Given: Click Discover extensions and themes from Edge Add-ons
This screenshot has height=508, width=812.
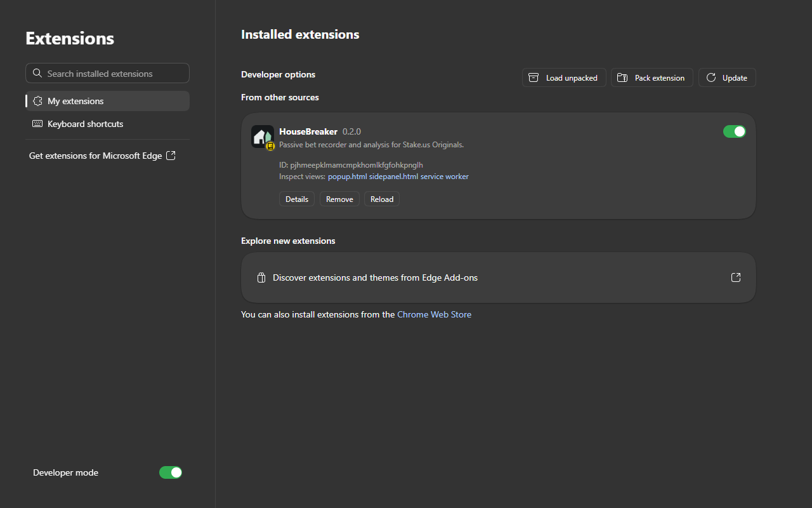Looking at the screenshot, I should (x=499, y=277).
